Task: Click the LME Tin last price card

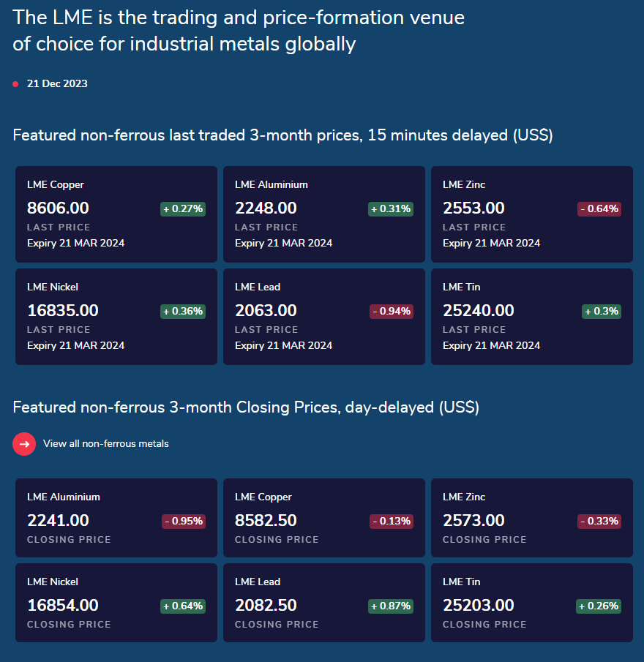Action: coord(532,317)
